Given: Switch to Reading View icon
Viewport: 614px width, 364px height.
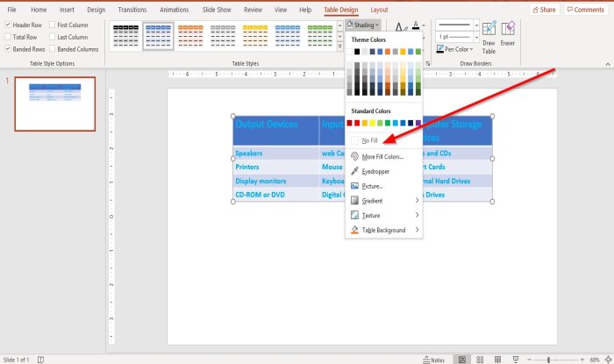Looking at the screenshot, I should (x=497, y=360).
